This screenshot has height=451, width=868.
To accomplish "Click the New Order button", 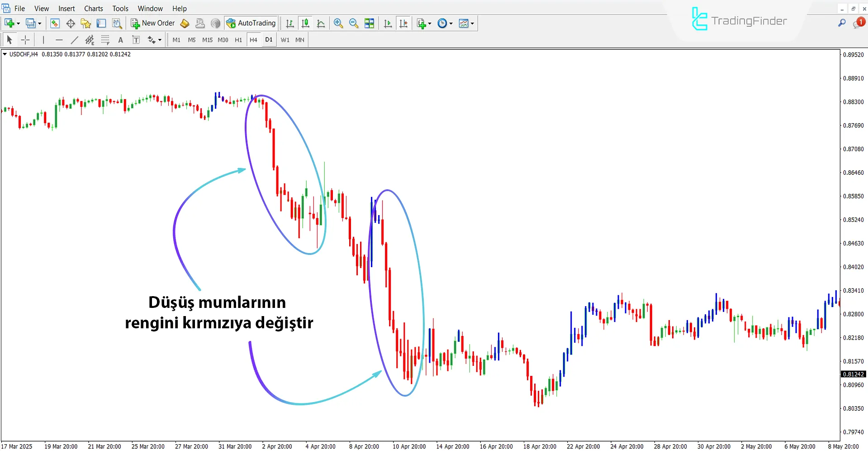I will [153, 23].
